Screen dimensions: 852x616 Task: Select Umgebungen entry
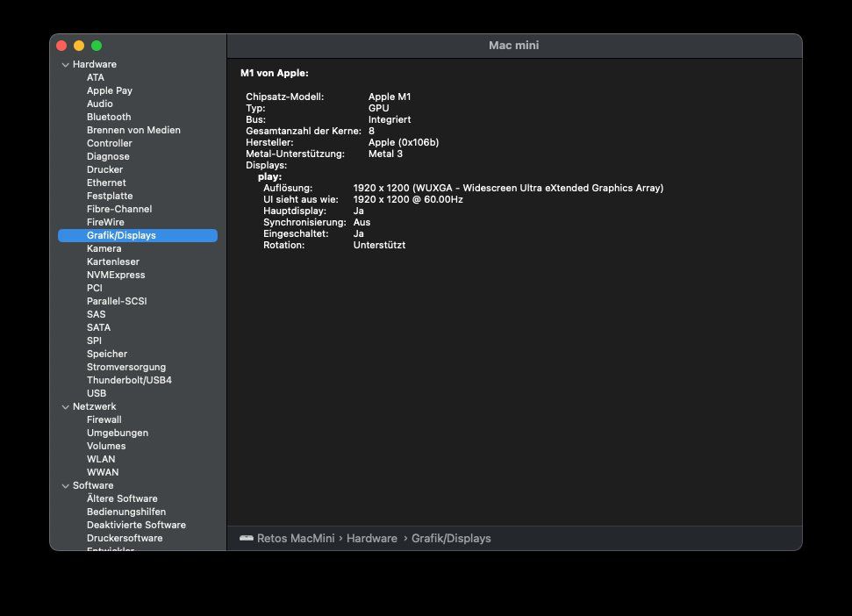pyautogui.click(x=117, y=433)
